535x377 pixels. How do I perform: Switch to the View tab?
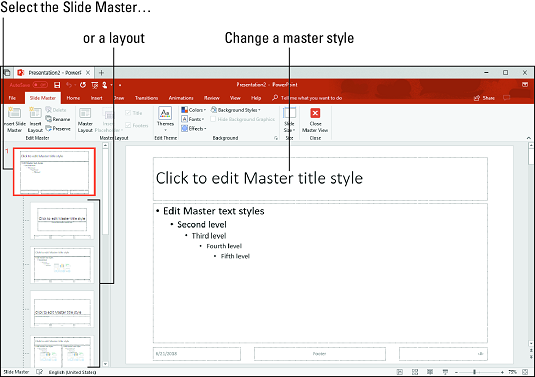[x=235, y=98]
